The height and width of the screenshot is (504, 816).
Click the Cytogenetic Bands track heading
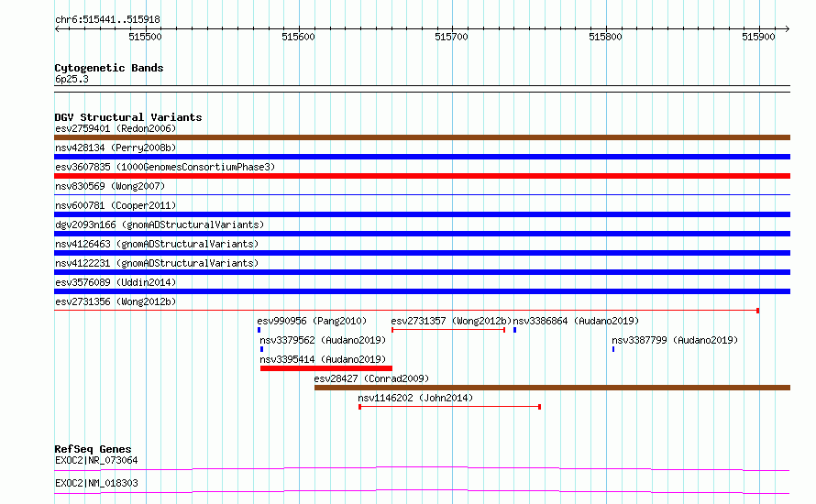coord(109,68)
